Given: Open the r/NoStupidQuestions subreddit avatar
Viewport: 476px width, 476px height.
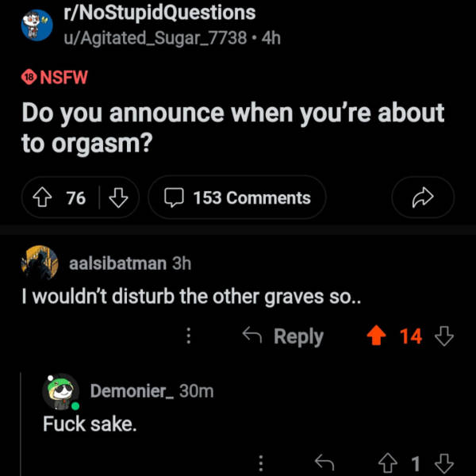Looking at the screenshot, I should pos(36,25).
